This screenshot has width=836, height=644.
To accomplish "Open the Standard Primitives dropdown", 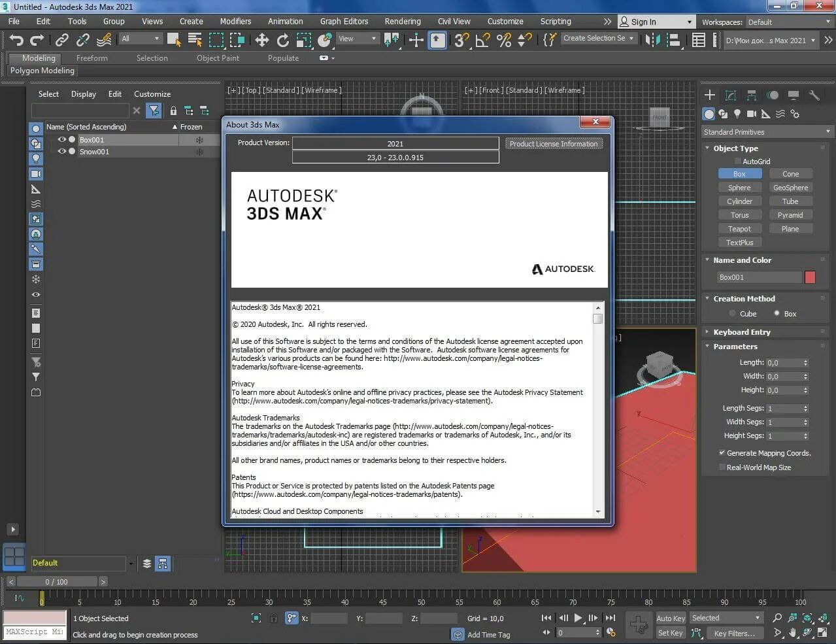I will [767, 131].
